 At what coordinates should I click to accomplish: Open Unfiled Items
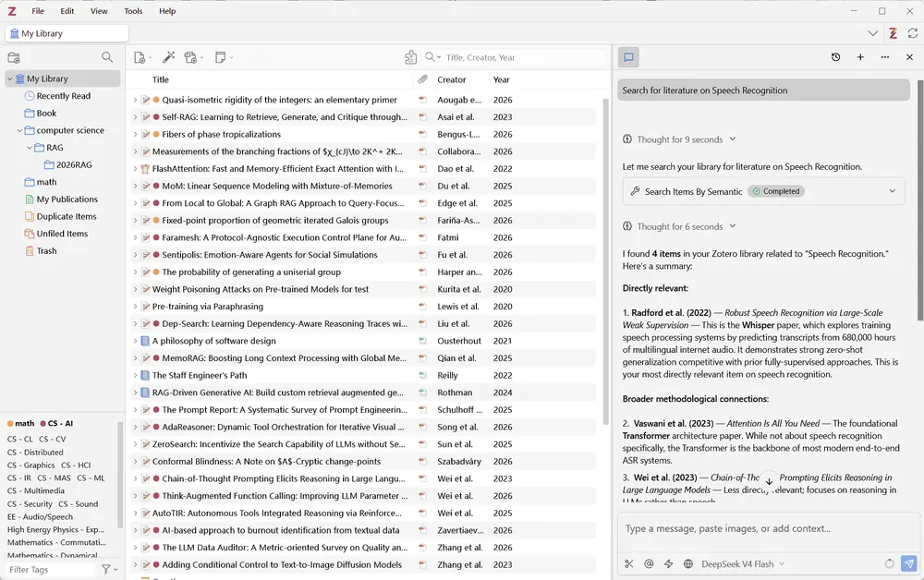pyautogui.click(x=62, y=233)
